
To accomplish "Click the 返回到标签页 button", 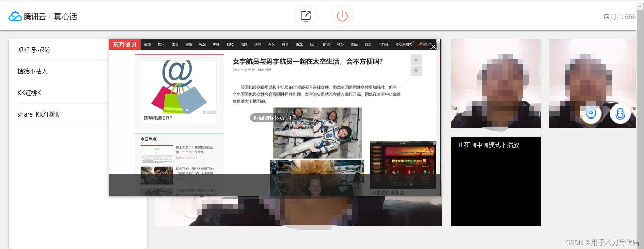I will click(x=273, y=118).
